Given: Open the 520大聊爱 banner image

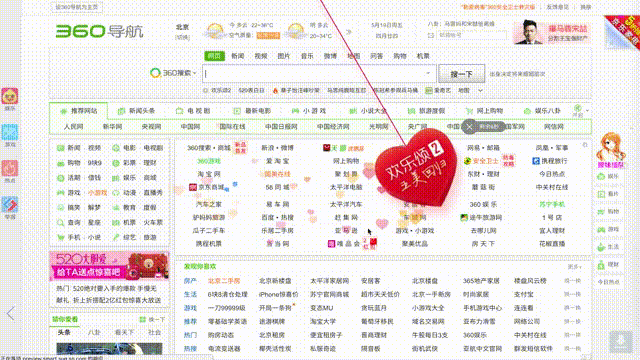Looking at the screenshot, I should [x=109, y=266].
